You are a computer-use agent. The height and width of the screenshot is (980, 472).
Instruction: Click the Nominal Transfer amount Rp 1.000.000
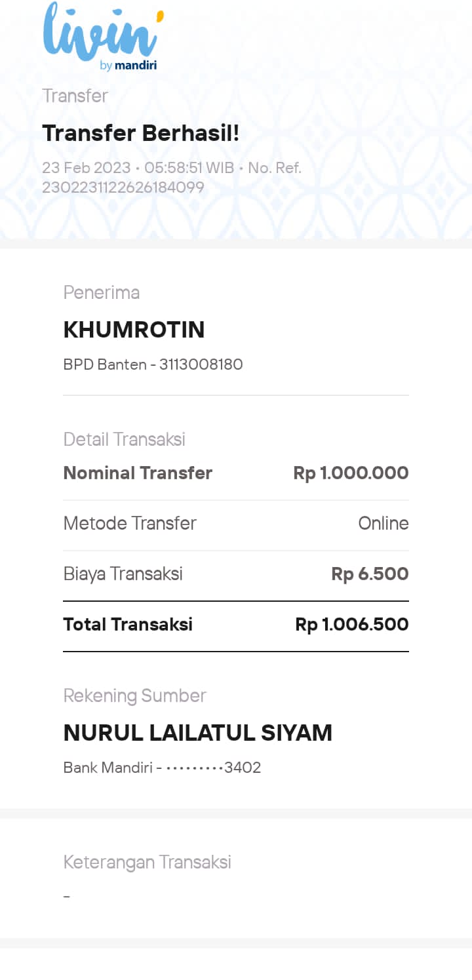(351, 473)
